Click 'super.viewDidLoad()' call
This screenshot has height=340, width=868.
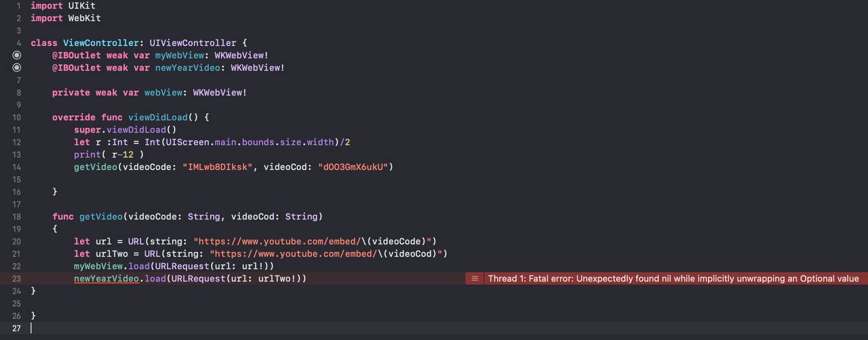[125, 129]
